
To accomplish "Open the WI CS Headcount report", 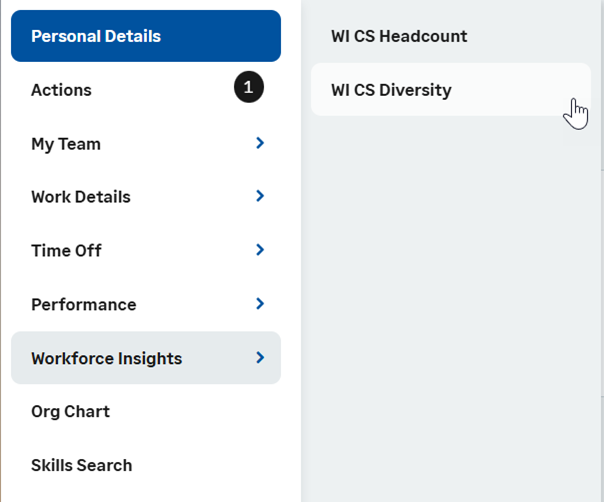I will (x=399, y=36).
